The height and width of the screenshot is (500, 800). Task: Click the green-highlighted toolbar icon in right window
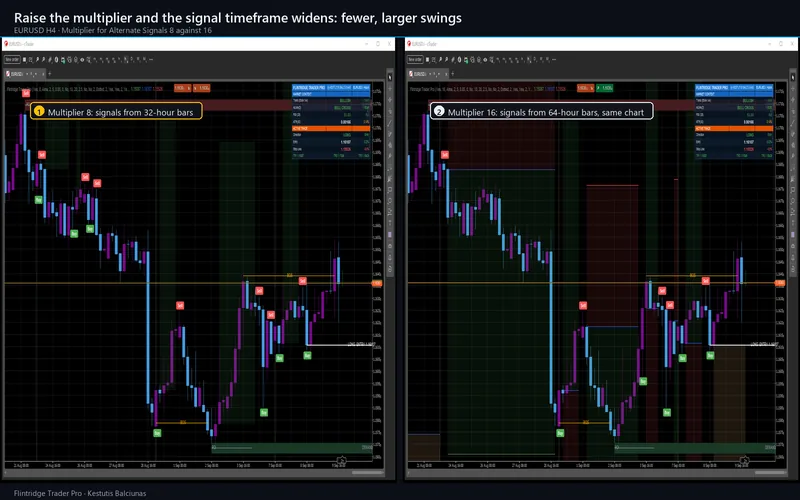click(466, 60)
